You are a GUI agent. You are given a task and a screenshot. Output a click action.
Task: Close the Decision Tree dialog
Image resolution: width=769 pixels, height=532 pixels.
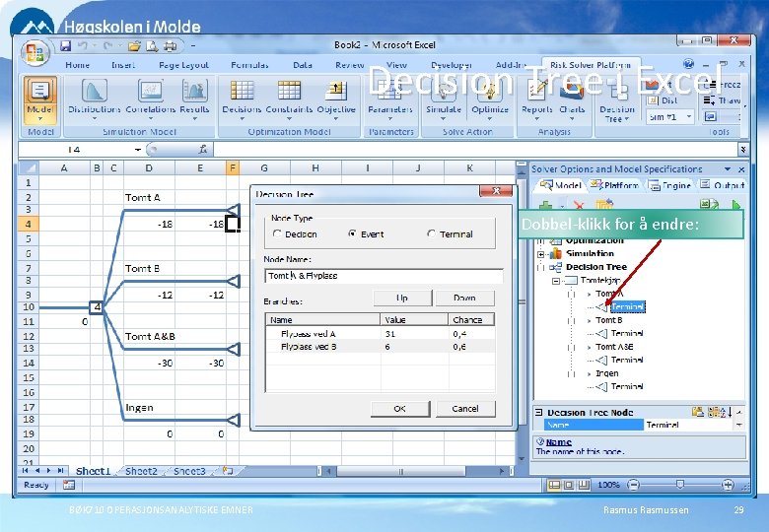pyautogui.click(x=496, y=191)
